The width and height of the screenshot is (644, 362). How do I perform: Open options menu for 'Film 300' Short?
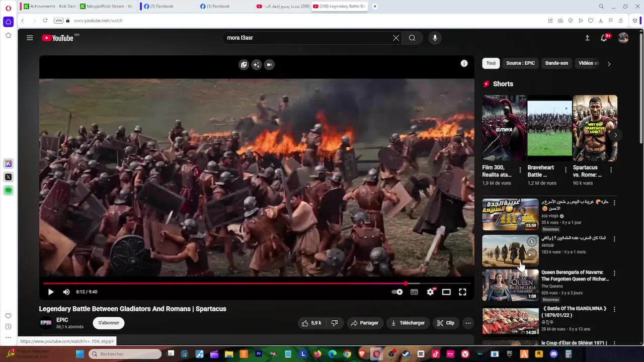tap(520, 170)
